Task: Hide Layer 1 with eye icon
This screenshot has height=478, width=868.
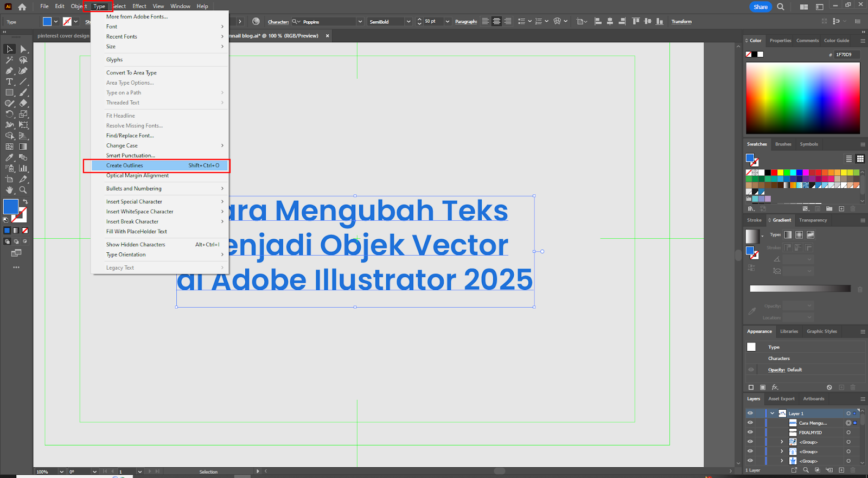Action: (750, 413)
